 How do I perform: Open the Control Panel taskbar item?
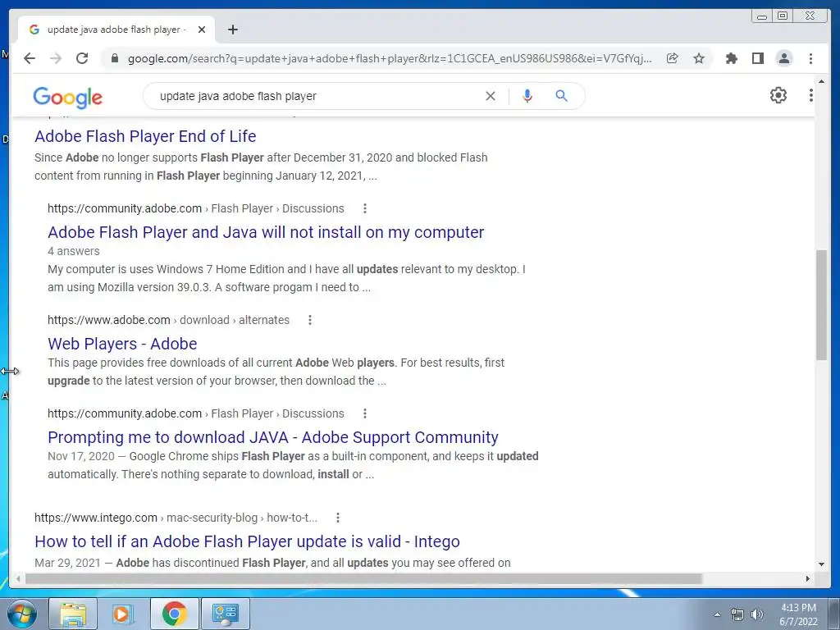pyautogui.click(x=225, y=614)
